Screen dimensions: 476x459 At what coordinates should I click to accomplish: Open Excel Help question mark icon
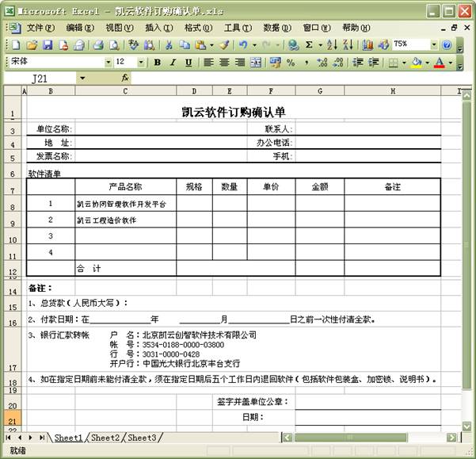click(x=447, y=45)
